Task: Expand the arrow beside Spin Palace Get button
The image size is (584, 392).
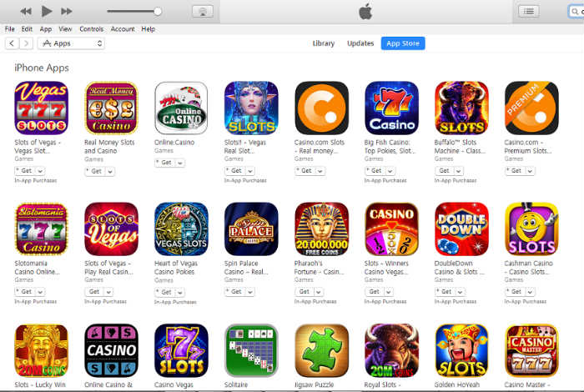Action: (x=250, y=292)
